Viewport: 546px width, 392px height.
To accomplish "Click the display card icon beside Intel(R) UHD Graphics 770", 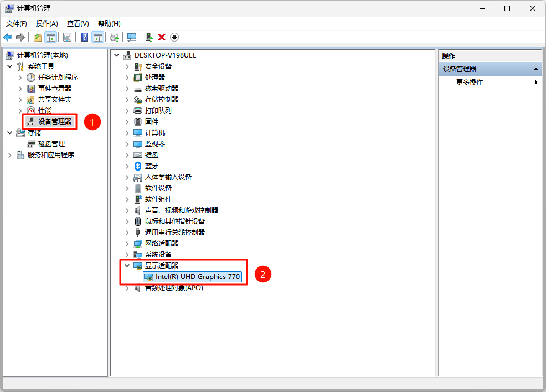I will 149,277.
